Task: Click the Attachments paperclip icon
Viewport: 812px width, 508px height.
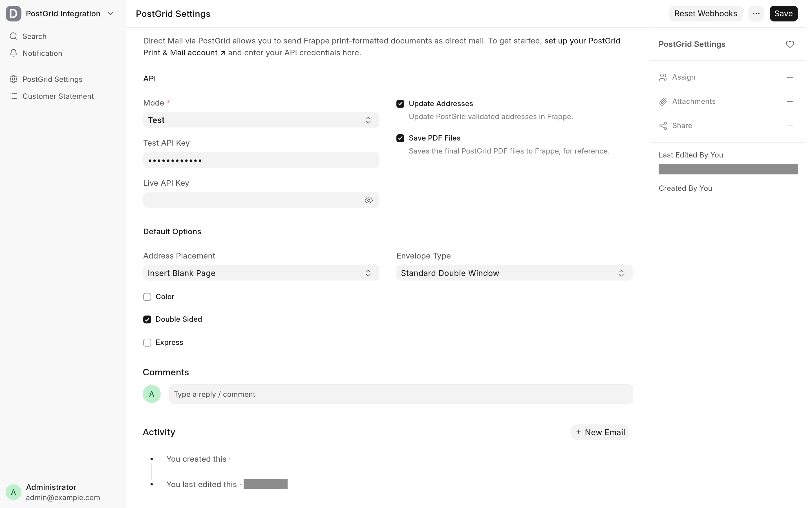Action: (663, 102)
